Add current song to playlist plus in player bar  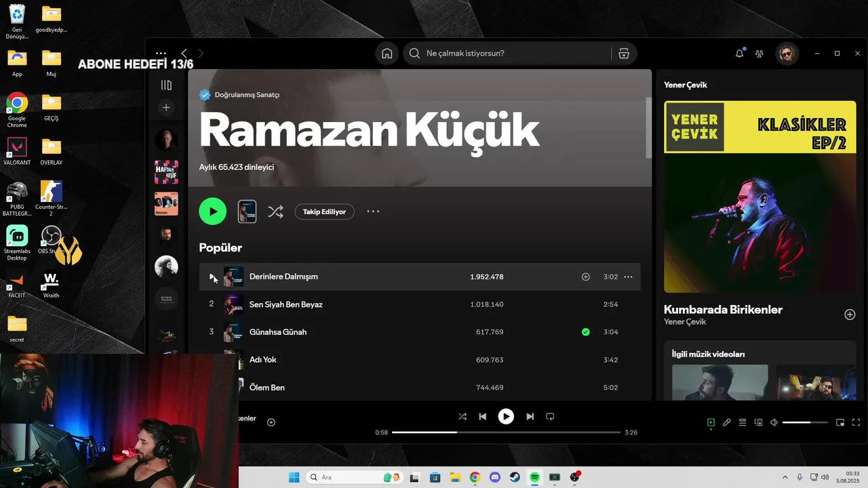(271, 422)
